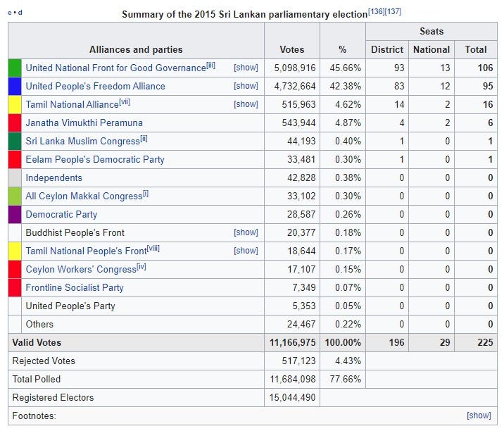Open All Ceylon Makkal Congress link
The height and width of the screenshot is (431, 504).
click(84, 196)
